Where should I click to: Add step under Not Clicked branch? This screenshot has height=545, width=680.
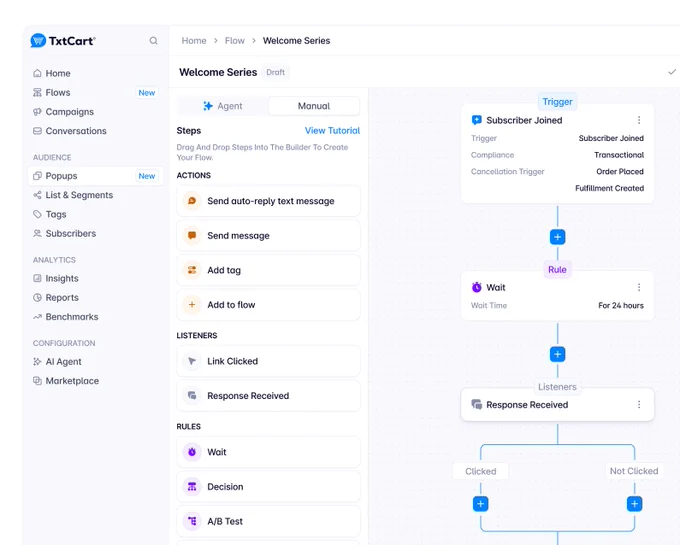(x=634, y=504)
